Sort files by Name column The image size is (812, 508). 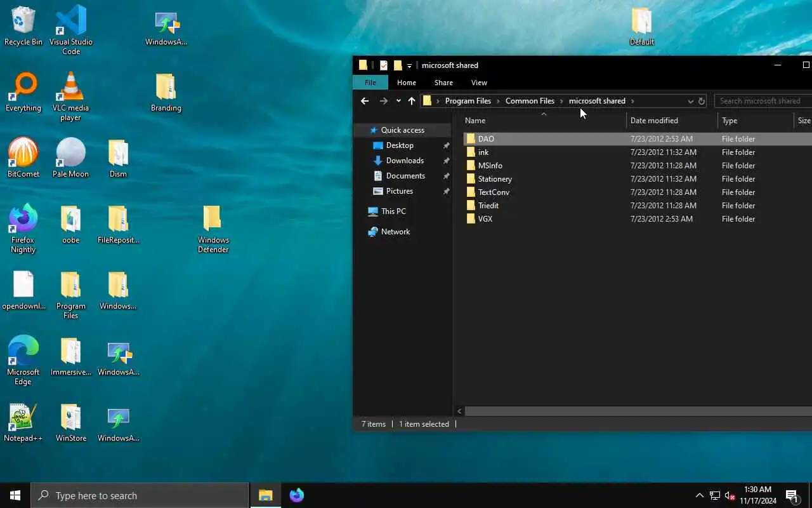[544, 121]
